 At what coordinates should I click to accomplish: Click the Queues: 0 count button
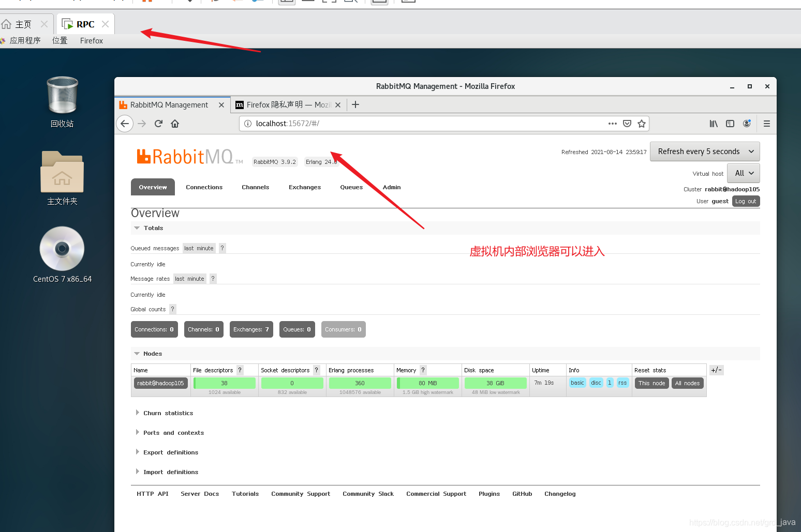pos(297,329)
